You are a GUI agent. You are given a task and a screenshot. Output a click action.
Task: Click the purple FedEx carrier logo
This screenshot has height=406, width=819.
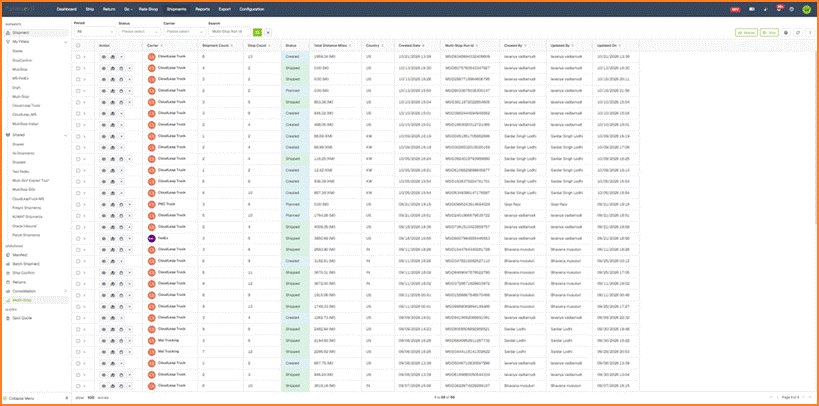152,238
